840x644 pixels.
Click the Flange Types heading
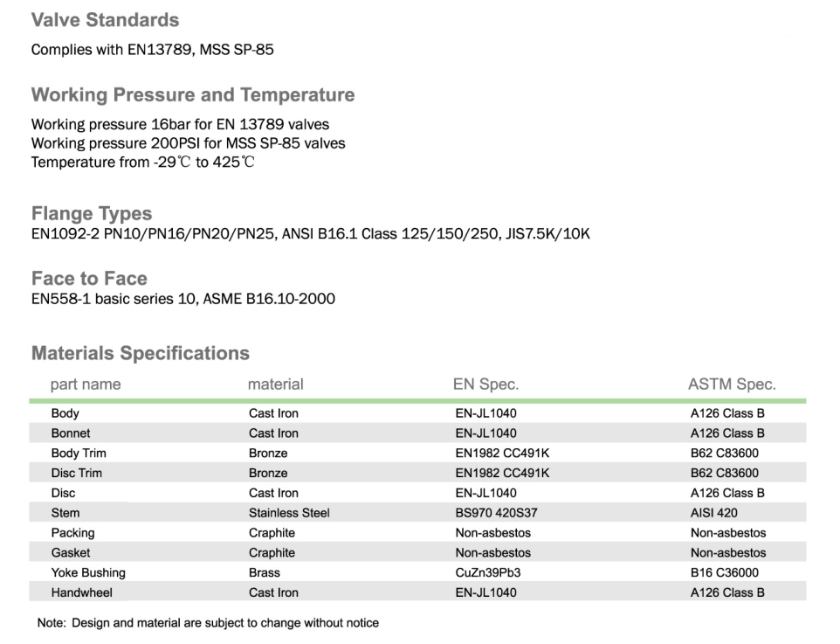(x=92, y=213)
